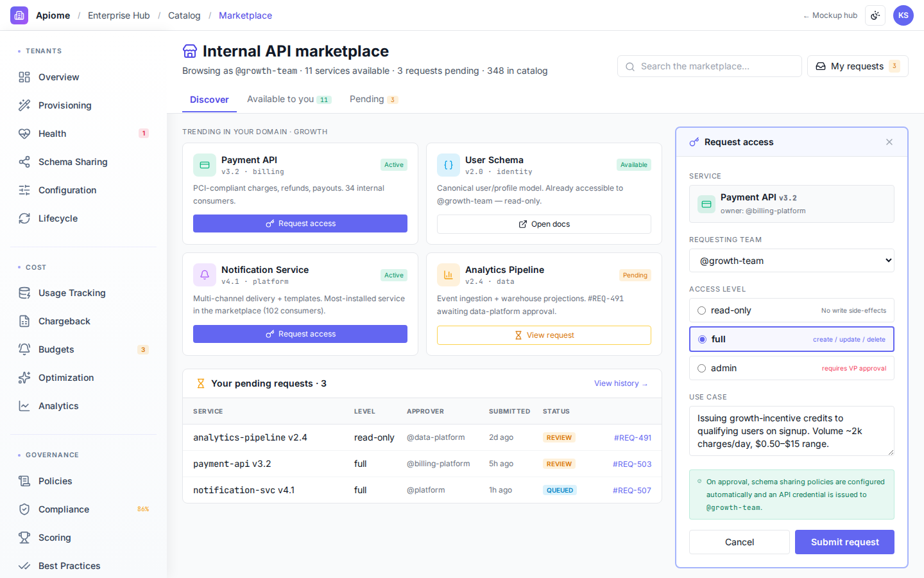The width and height of the screenshot is (924, 578).
Task: Click the marketplace search field
Action: [710, 66]
